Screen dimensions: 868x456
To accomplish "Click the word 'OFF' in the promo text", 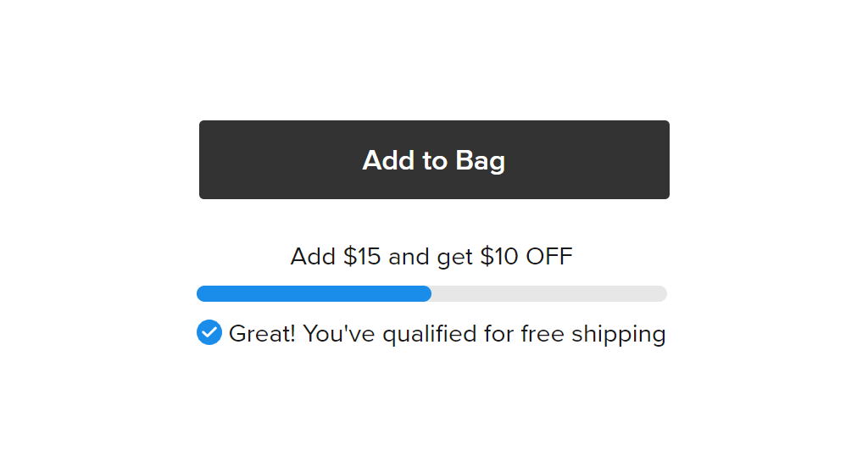I will click(549, 256).
